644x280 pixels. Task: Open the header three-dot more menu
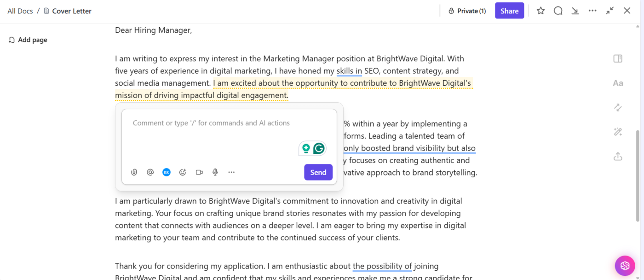592,11
